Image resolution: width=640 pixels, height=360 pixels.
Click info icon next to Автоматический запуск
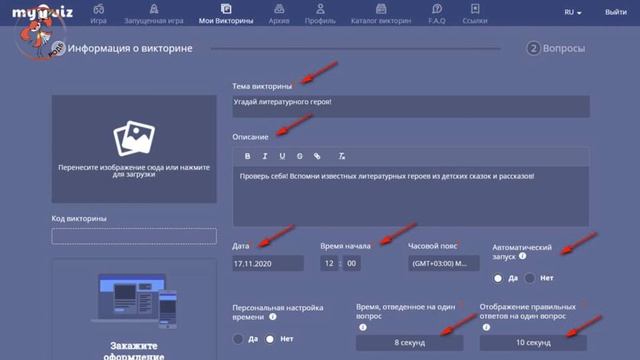click(522, 256)
